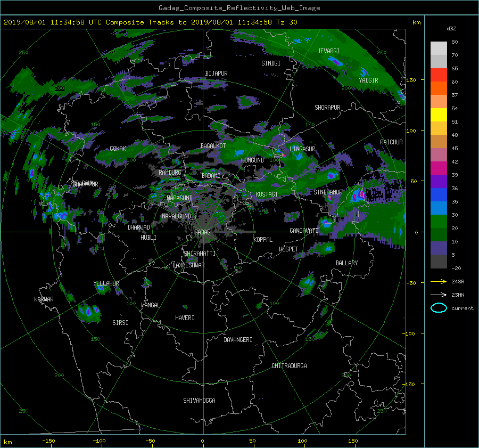Select the blue 36 dBZ color swatch
The width and height of the screenshot is (479, 448).
(439, 194)
